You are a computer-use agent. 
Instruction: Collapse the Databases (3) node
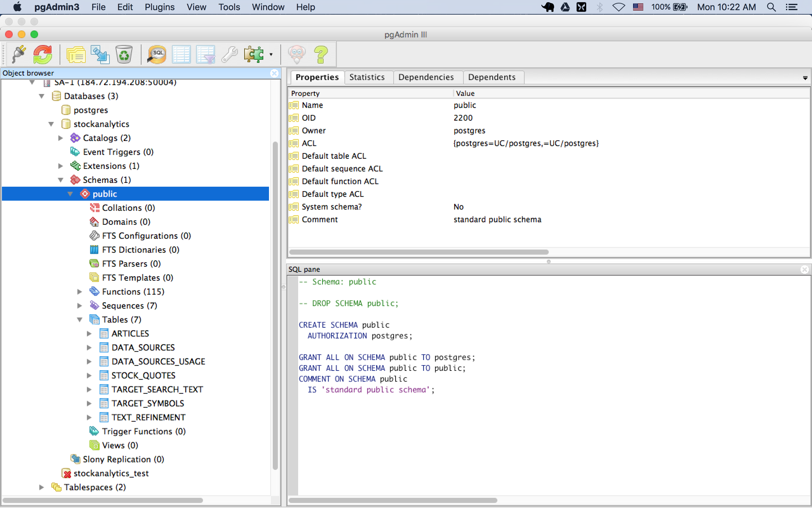tap(42, 96)
